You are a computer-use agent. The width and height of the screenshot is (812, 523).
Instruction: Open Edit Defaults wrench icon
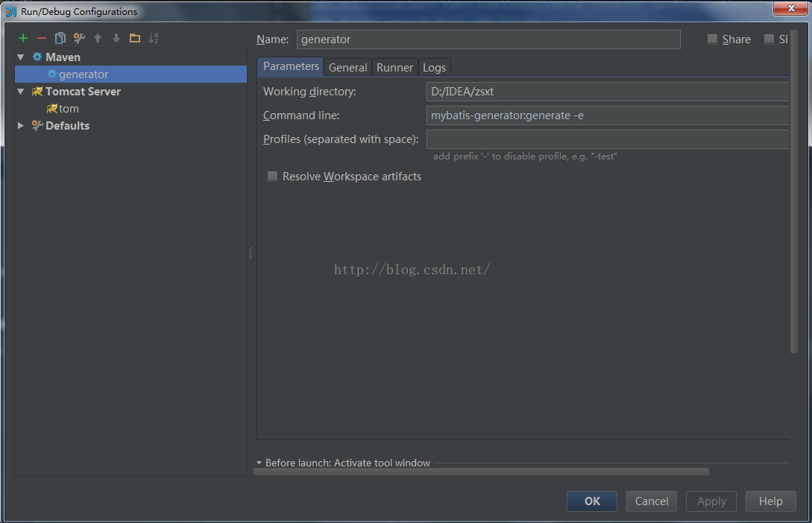(79, 38)
